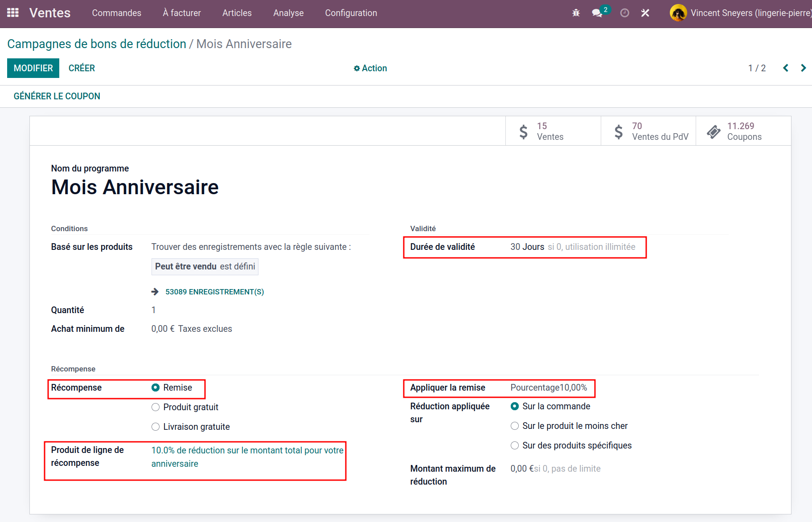Viewport: 812px width, 522px height.
Task: Expand the Configuration menu
Action: (x=351, y=13)
